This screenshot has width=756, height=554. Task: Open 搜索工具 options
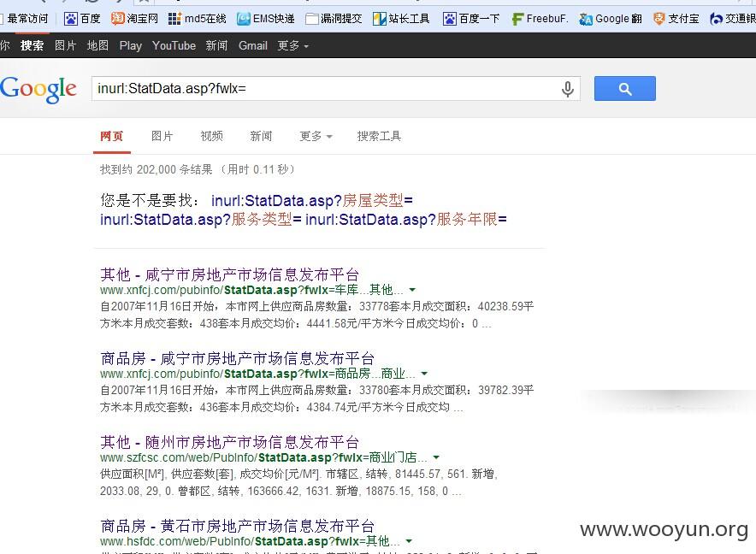click(379, 137)
